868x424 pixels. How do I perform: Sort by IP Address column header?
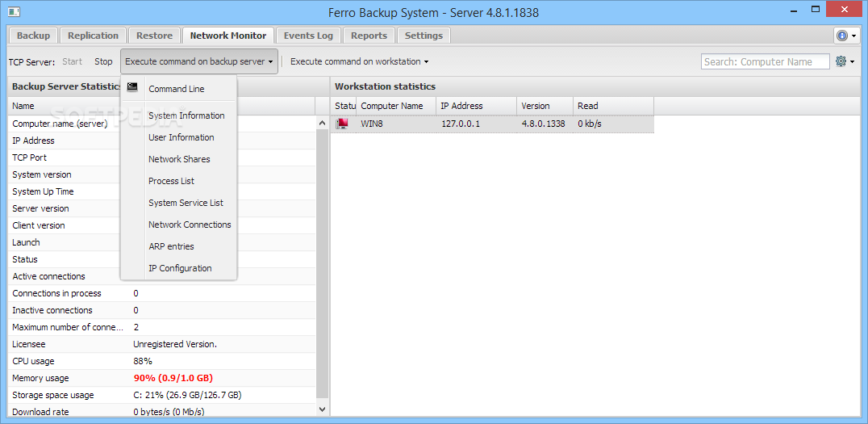pos(477,106)
